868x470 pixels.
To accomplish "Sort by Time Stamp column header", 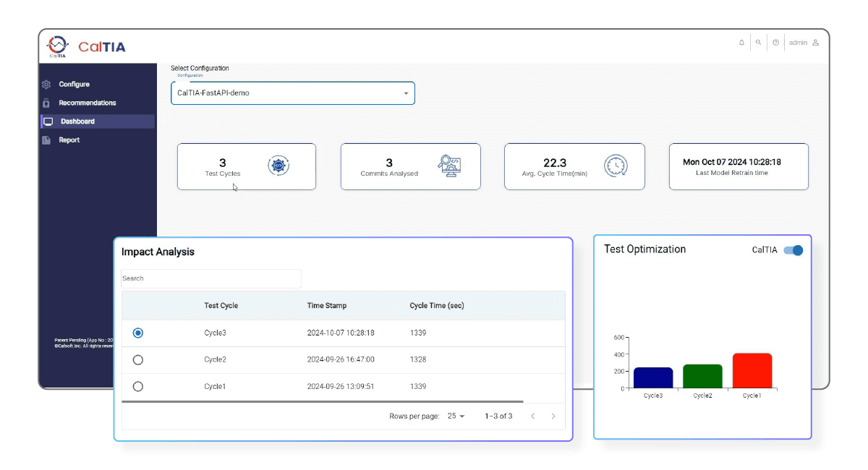I will pyautogui.click(x=326, y=305).
